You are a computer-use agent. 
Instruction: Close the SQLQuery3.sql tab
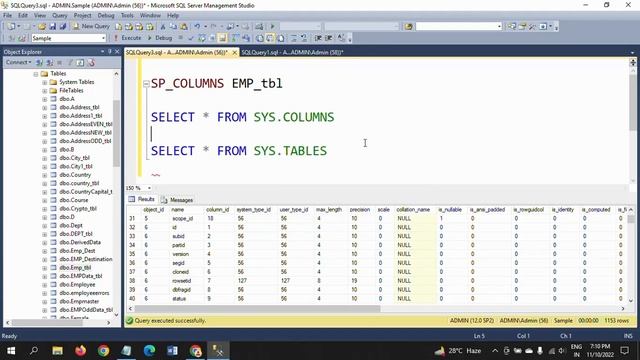point(235,53)
